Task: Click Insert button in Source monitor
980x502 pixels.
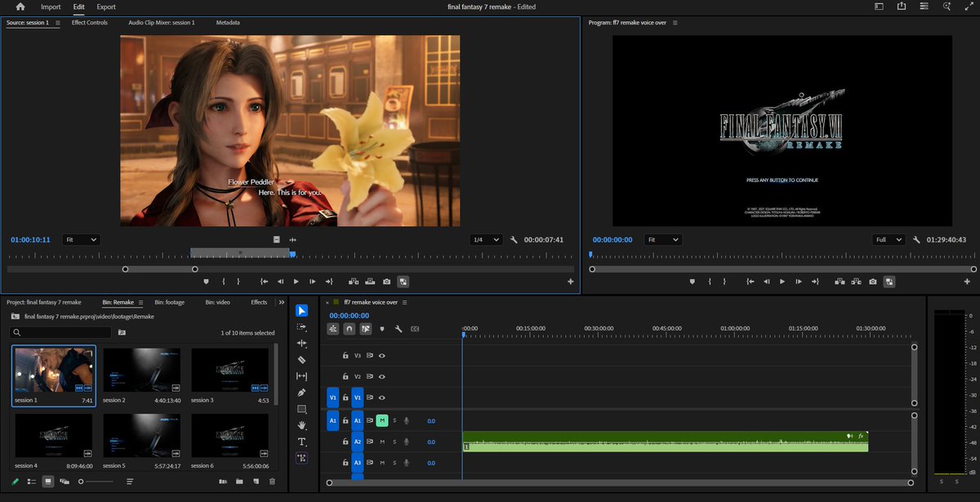Action: 354,282
